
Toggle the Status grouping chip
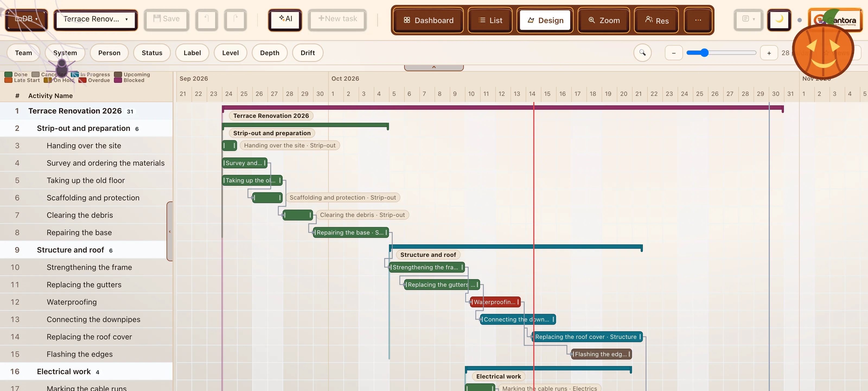pyautogui.click(x=152, y=53)
